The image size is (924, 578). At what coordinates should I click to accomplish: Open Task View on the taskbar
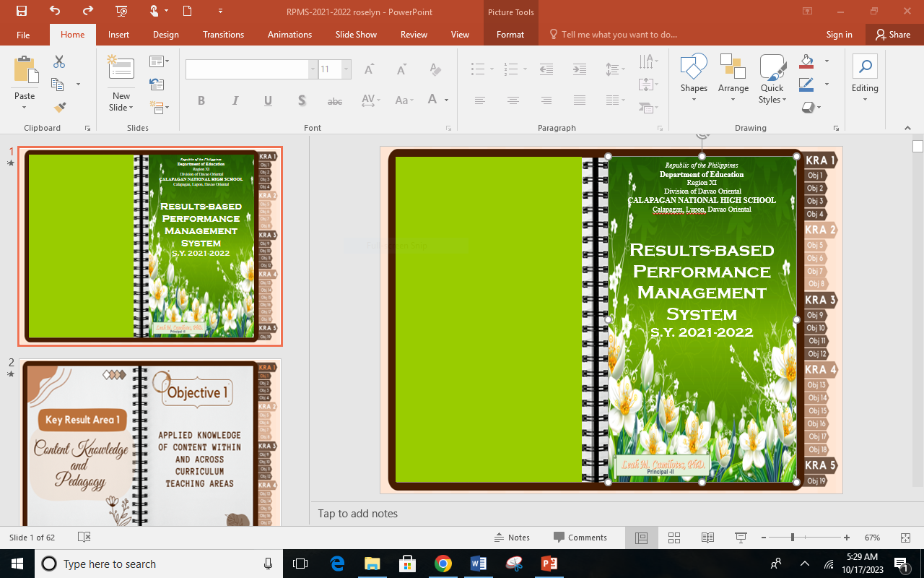point(300,564)
